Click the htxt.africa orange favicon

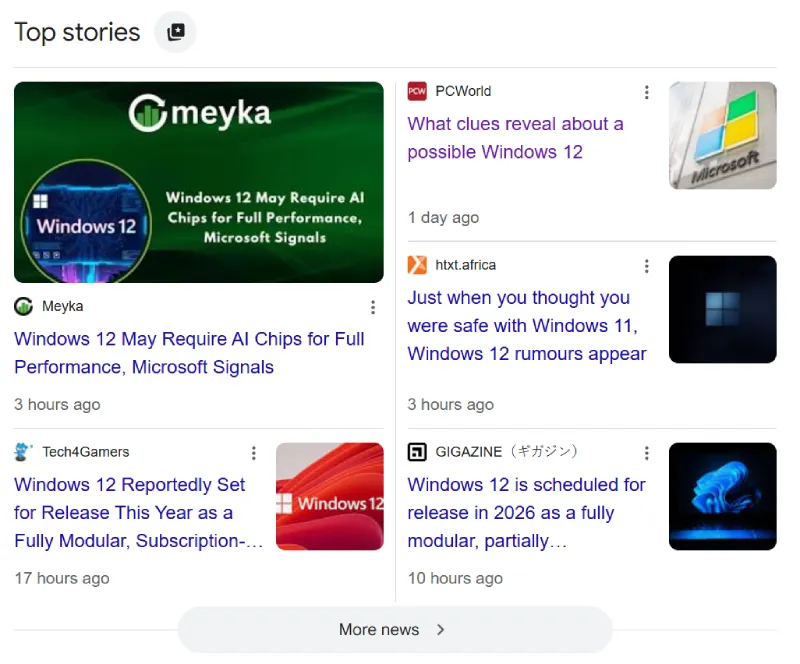coord(417,265)
